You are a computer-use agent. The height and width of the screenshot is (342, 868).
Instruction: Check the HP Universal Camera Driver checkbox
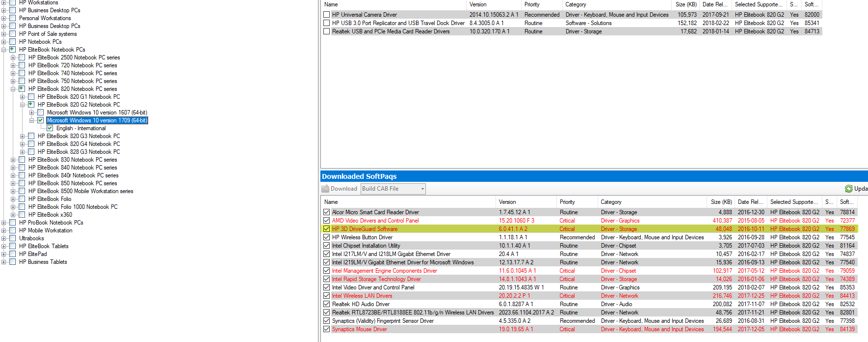point(326,15)
